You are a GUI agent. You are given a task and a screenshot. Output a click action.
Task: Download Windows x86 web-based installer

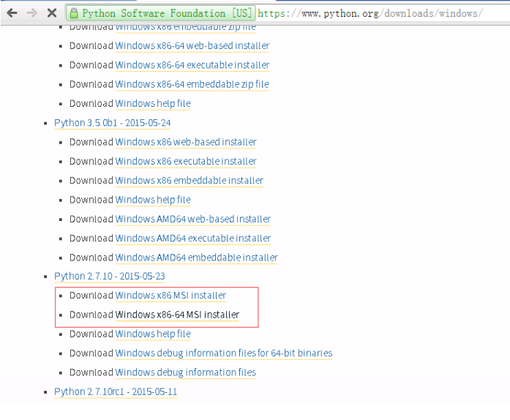(x=186, y=142)
